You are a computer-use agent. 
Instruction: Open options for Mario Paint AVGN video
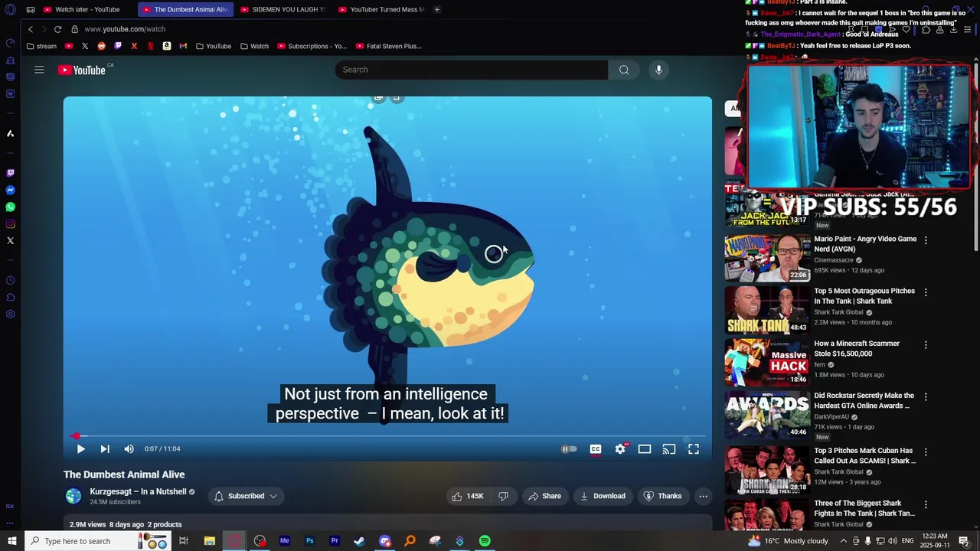click(926, 240)
